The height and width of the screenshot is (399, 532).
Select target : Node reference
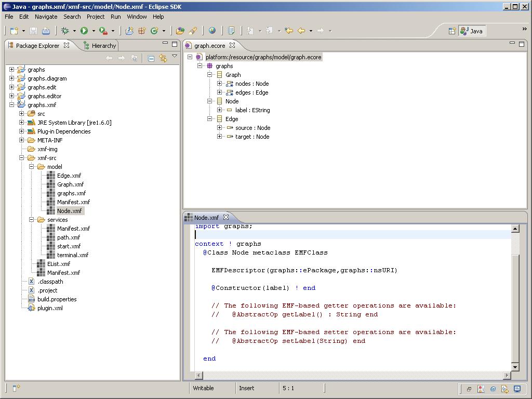click(252, 137)
